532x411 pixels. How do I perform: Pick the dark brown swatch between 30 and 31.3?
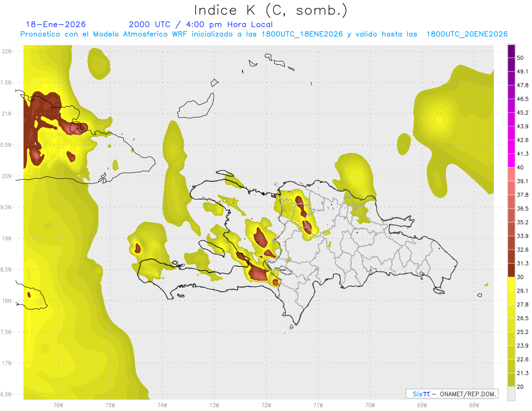[x=511, y=270]
